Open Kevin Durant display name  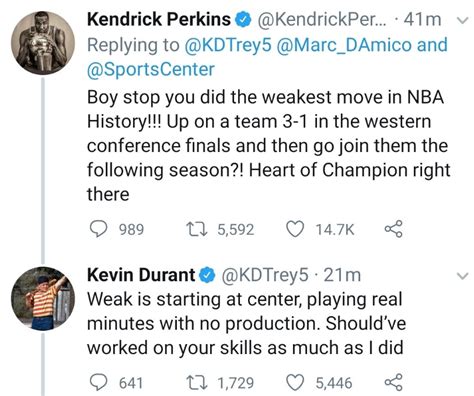[141, 275]
